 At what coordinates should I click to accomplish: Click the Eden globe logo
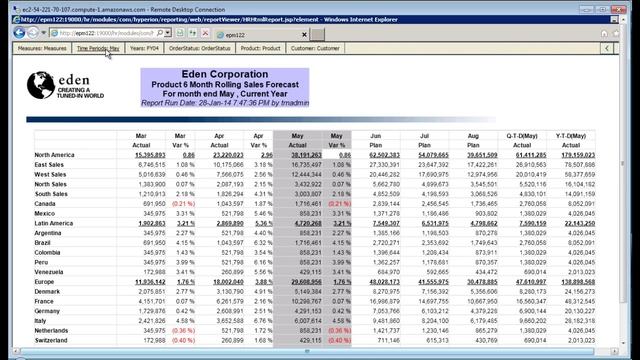(41, 85)
